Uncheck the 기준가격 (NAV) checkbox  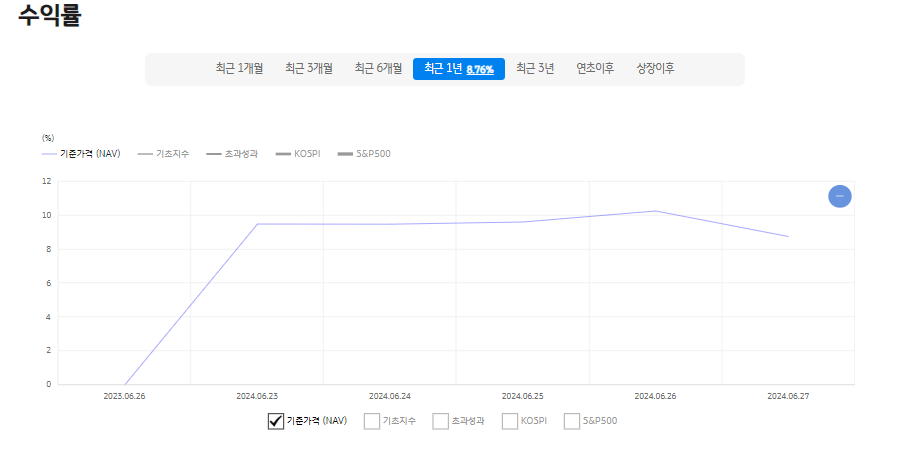point(276,421)
